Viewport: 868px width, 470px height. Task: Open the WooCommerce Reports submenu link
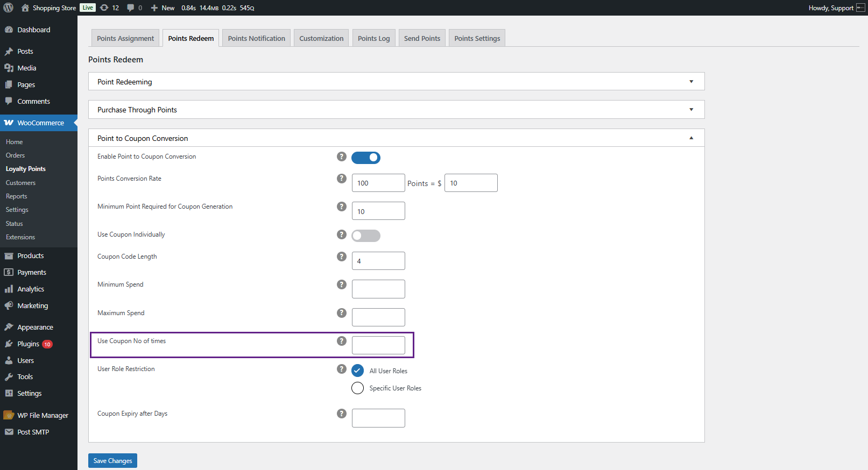point(16,196)
